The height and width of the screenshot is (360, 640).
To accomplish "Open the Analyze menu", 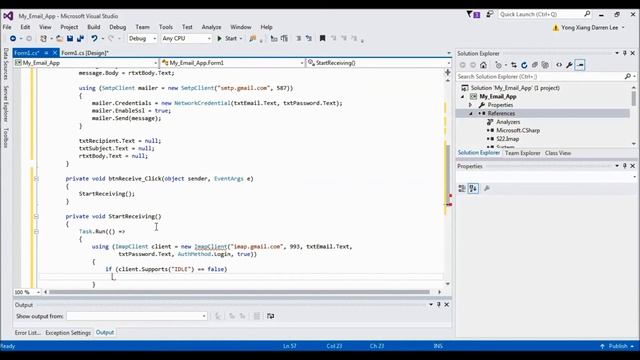I will [x=211, y=27].
